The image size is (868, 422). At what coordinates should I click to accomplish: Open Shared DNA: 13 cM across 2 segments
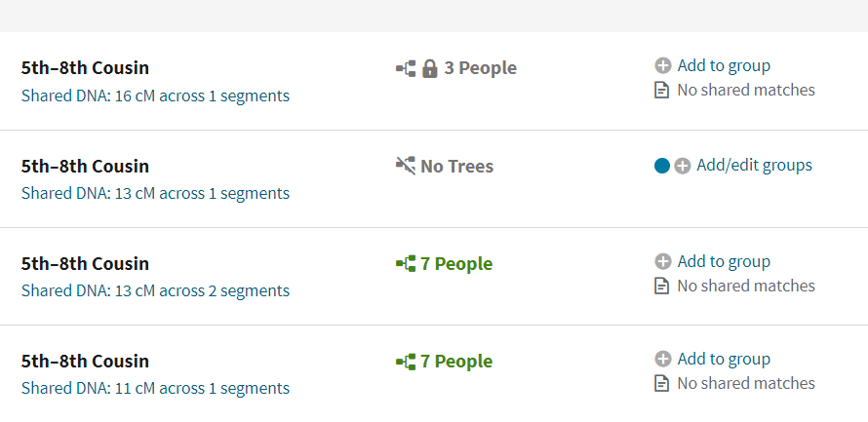click(155, 290)
